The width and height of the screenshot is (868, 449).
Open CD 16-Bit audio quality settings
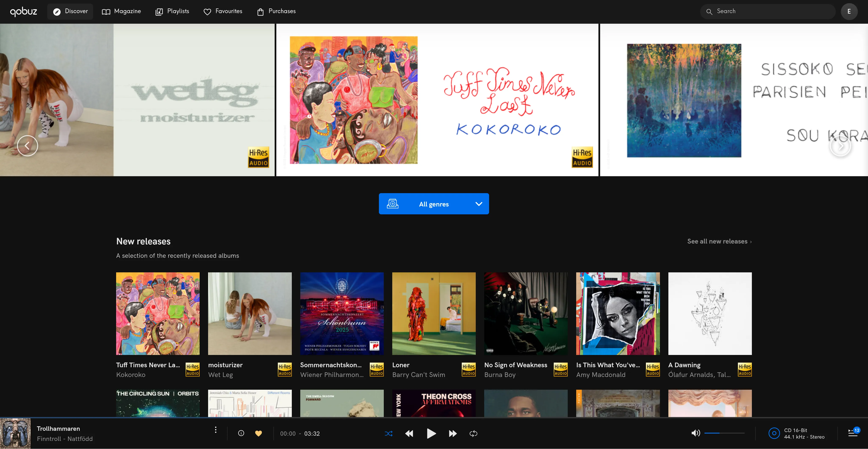pos(797,434)
